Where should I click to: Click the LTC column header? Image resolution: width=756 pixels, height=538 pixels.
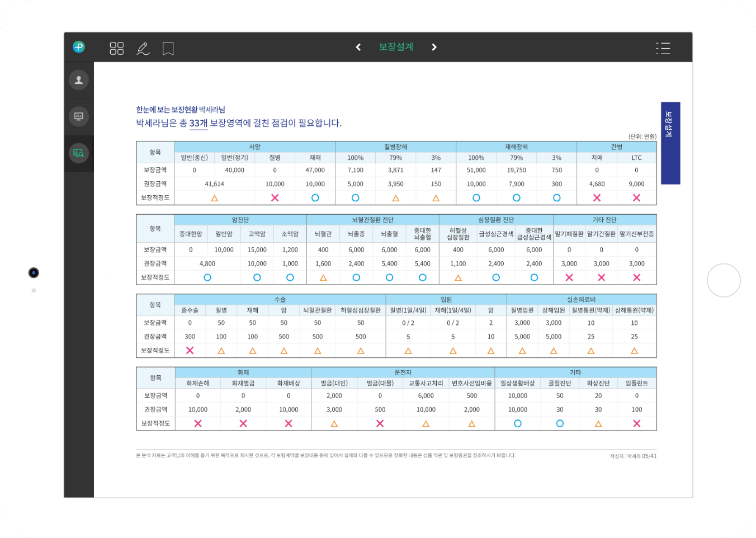pyautogui.click(x=636, y=158)
